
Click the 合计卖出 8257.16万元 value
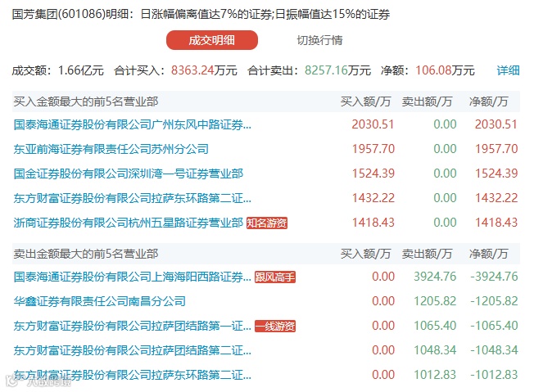click(337, 70)
